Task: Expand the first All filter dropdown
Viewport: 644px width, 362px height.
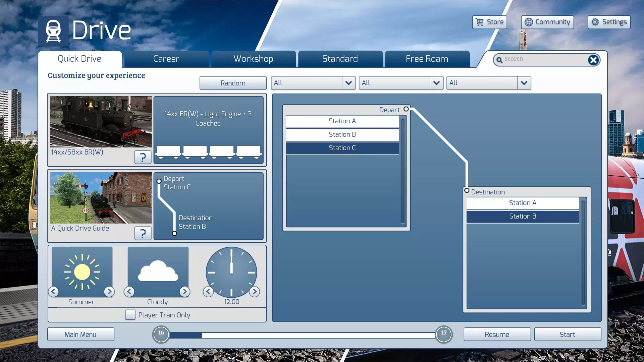Action: [348, 83]
